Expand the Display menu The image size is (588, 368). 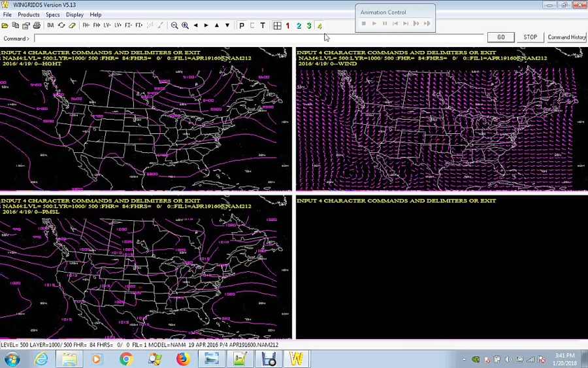(x=74, y=14)
